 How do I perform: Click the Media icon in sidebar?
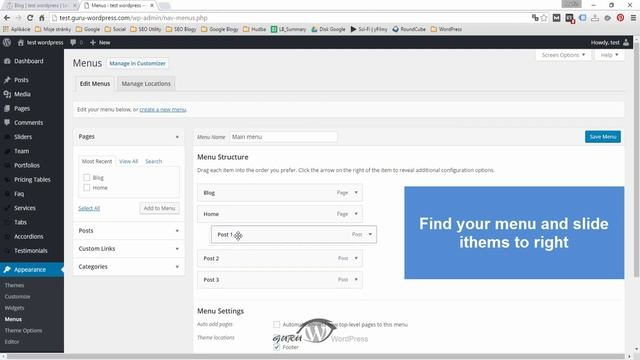point(7,94)
